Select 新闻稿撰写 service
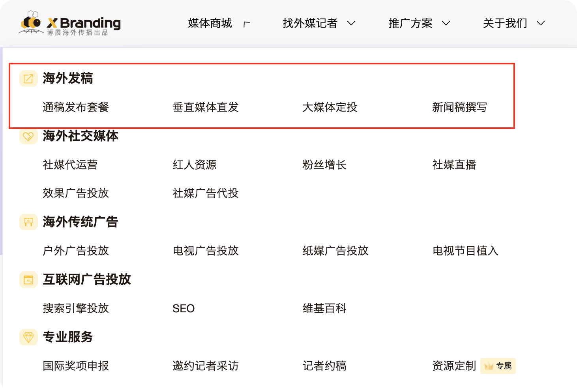The width and height of the screenshot is (577, 392). [459, 107]
